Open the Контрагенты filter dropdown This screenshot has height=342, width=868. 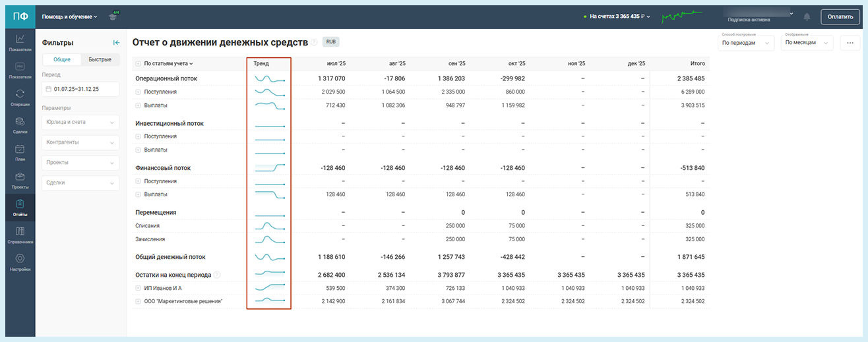[80, 142]
